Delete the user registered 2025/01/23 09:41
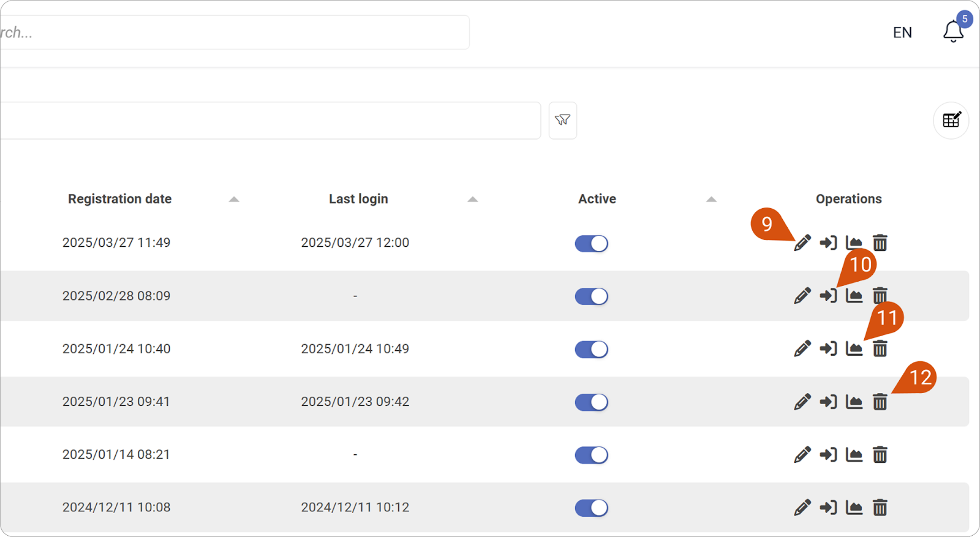 [x=880, y=402]
